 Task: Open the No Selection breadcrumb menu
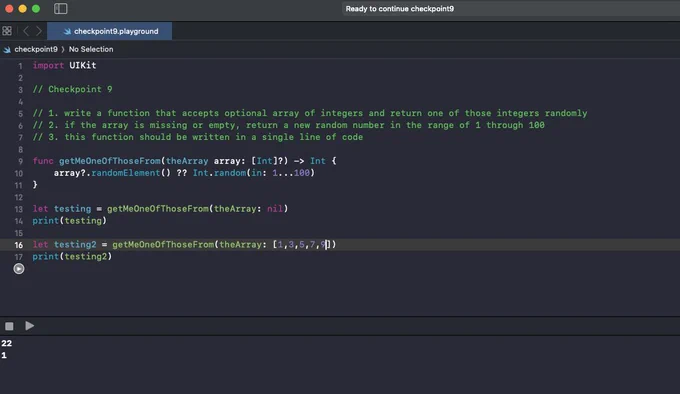tap(91, 49)
